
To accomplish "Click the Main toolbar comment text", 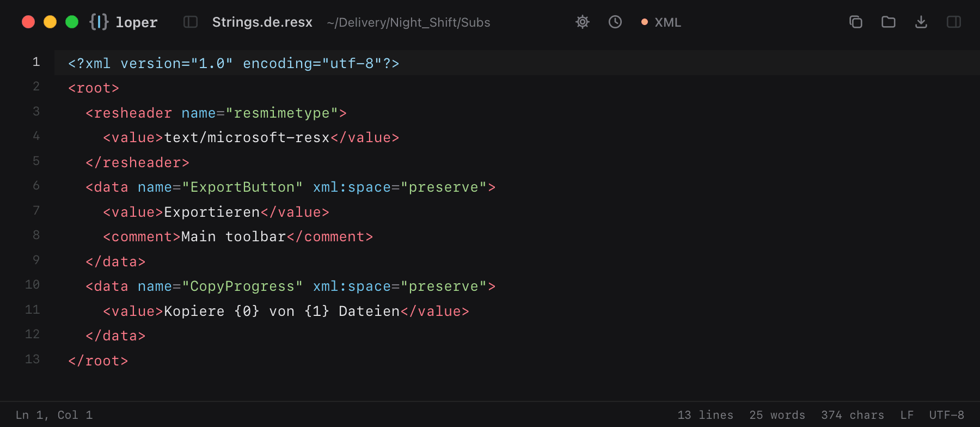I will (234, 237).
